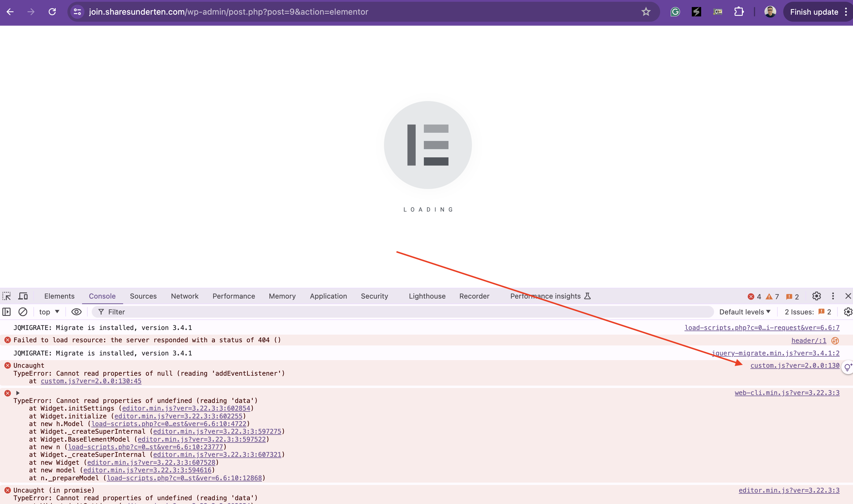Open the header/:1 source link
Screen dimensions: 853x504
coord(809,341)
